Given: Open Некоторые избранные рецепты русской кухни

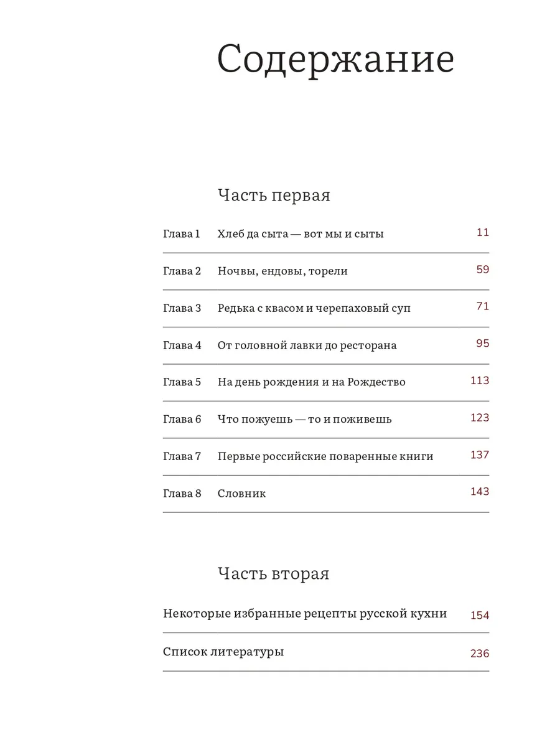Looking at the screenshot, I should pos(305,614).
